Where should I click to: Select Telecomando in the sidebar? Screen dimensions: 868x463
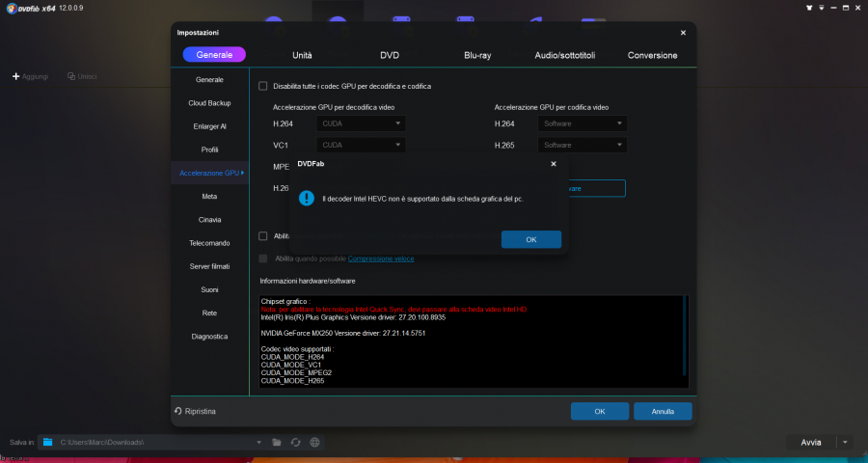[x=210, y=242]
